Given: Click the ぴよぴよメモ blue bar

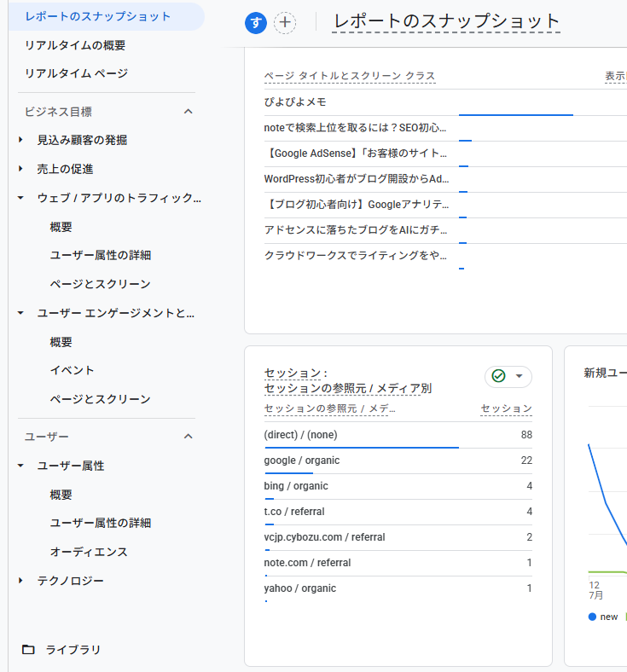Looking at the screenshot, I should pyautogui.click(x=515, y=115).
